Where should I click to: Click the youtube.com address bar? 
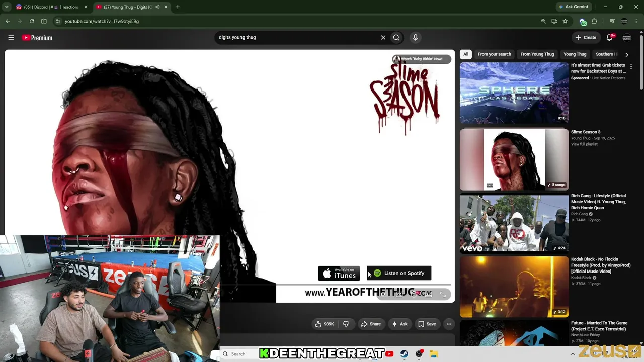point(297,21)
